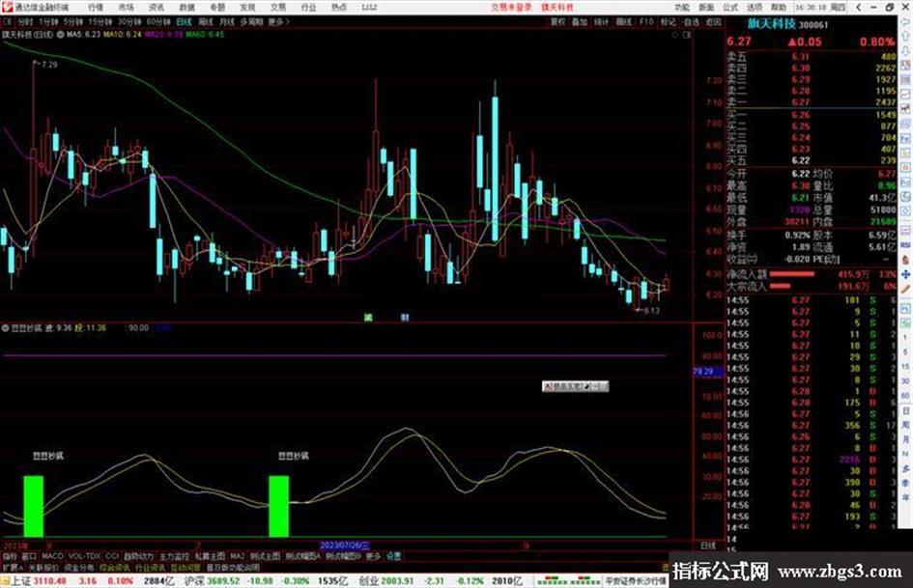The width and height of the screenshot is (913, 588).
Task: Click the 创业 index value 2003.91
Action: coord(398,581)
